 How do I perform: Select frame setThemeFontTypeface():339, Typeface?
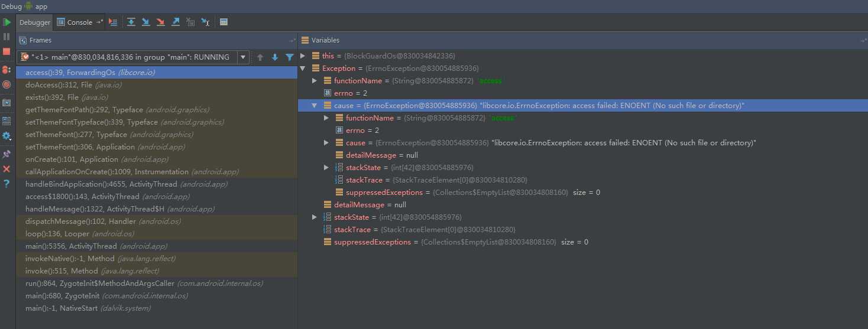pyautogui.click(x=157, y=122)
